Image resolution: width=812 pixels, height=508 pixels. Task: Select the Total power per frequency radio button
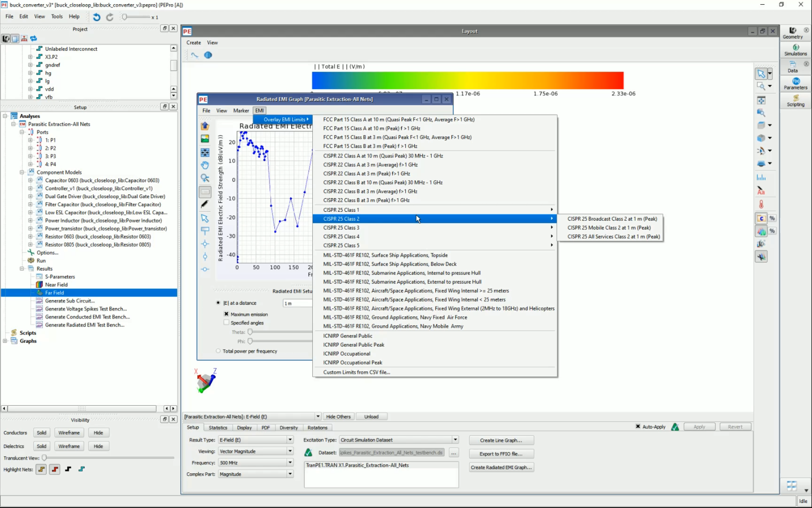218,351
